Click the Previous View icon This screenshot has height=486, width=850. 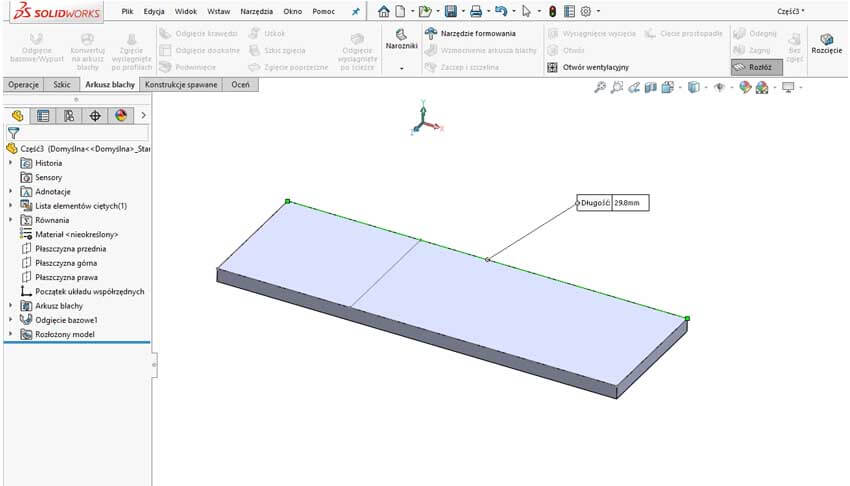(634, 87)
